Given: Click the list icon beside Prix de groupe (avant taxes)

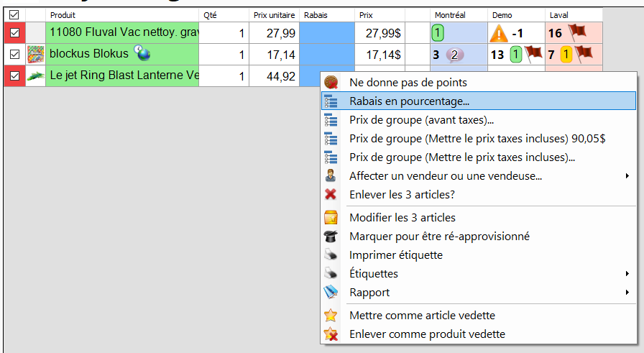Looking at the screenshot, I should (331, 120).
